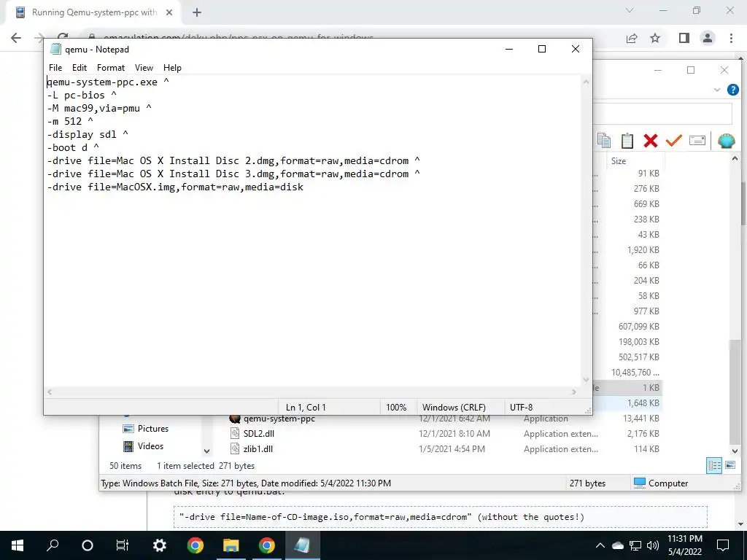Open the Windows Start menu
Screen dimensions: 747x560
click(x=18, y=545)
